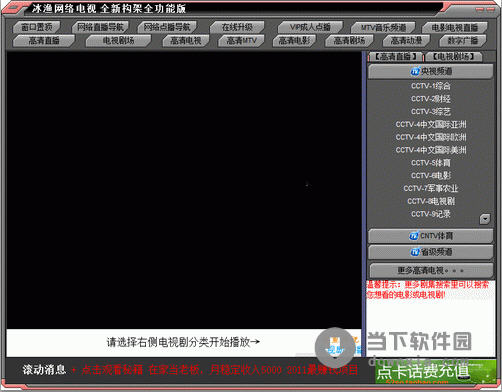Viewport: 502px width, 392px height.
Task: Open 网络点播导航 on-demand navigation
Action: [167, 27]
